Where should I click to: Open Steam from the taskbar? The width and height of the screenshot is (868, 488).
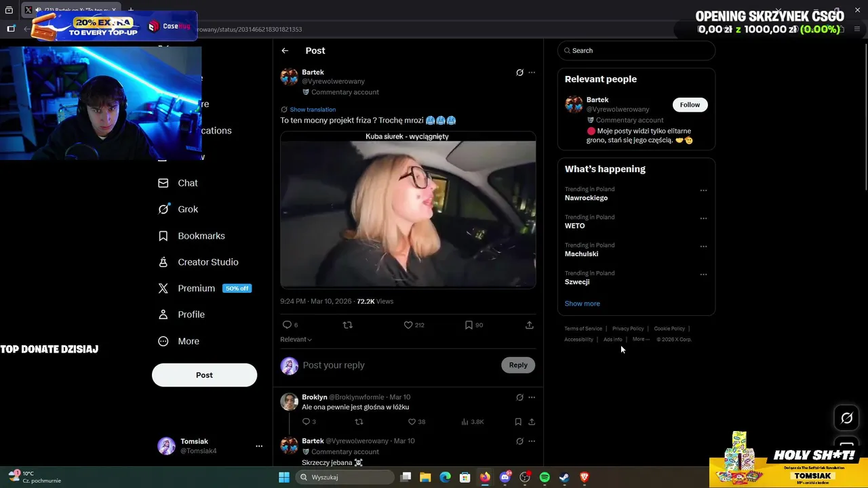tap(564, 477)
